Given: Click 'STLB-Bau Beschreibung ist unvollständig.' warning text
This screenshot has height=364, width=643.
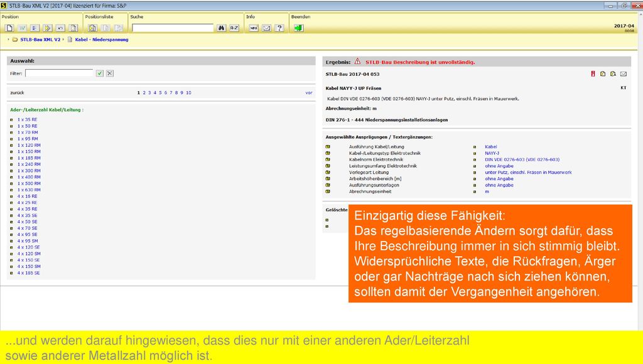Looking at the screenshot, I should 420,62.
